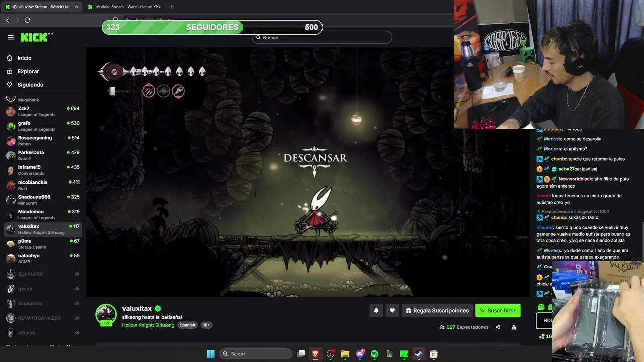The image size is (644, 362).
Task: Open nicobianchix channel in sidebar
Action: tap(43, 185)
